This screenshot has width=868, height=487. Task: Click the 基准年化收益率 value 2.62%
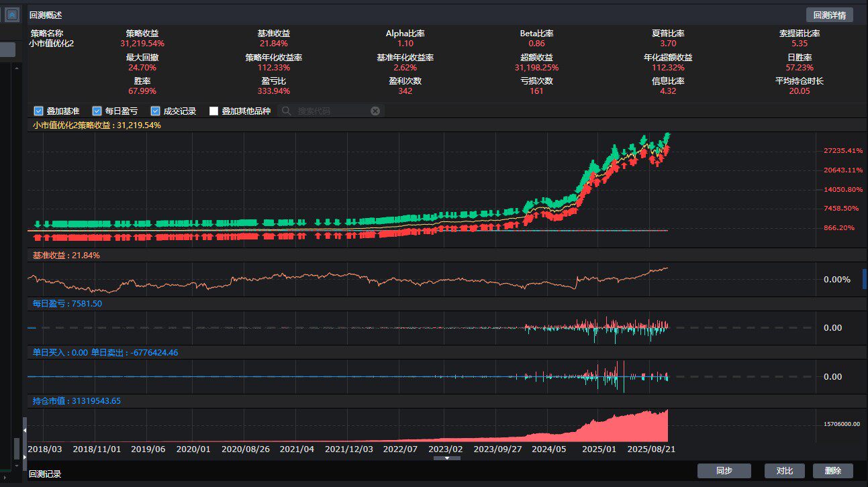405,67
